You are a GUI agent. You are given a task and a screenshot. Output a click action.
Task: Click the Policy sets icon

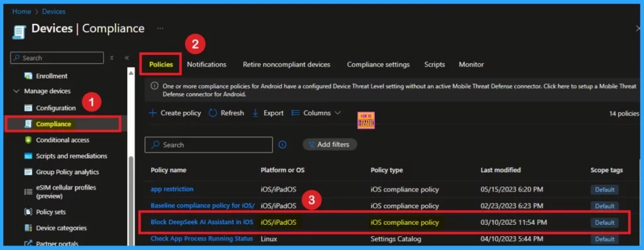point(28,212)
